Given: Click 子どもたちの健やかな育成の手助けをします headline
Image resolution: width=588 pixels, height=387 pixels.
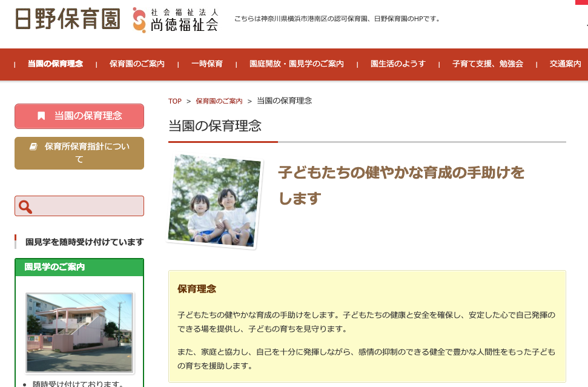Looking at the screenshot, I should (401, 185).
